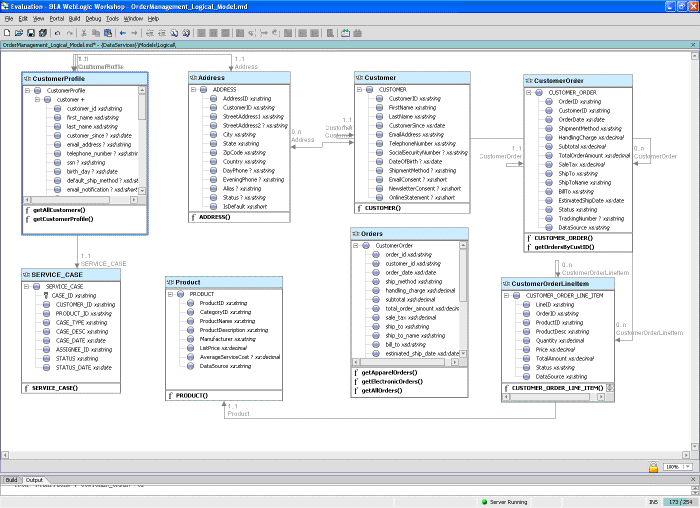The image size is (700, 508).
Task: Click the Undo toolbar icon
Action: pyautogui.click(x=58, y=33)
